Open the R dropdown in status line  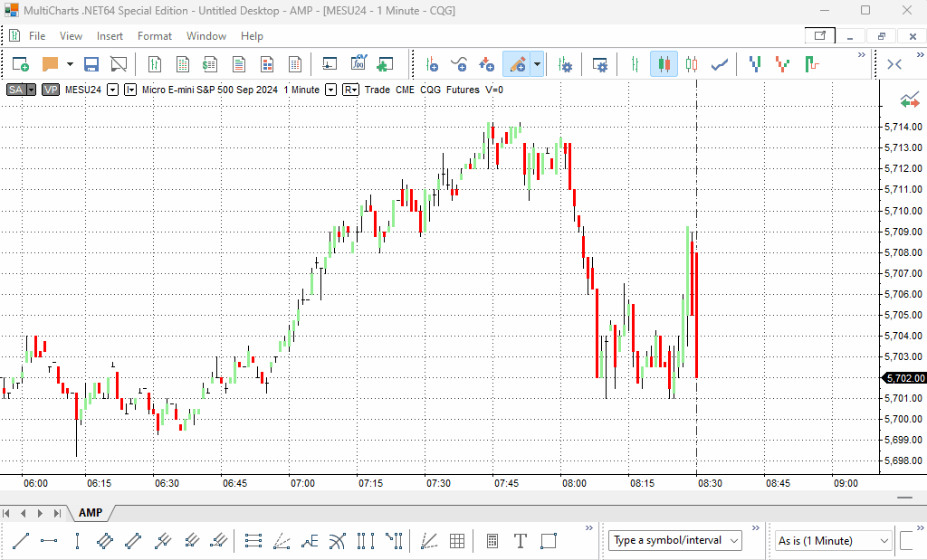350,90
